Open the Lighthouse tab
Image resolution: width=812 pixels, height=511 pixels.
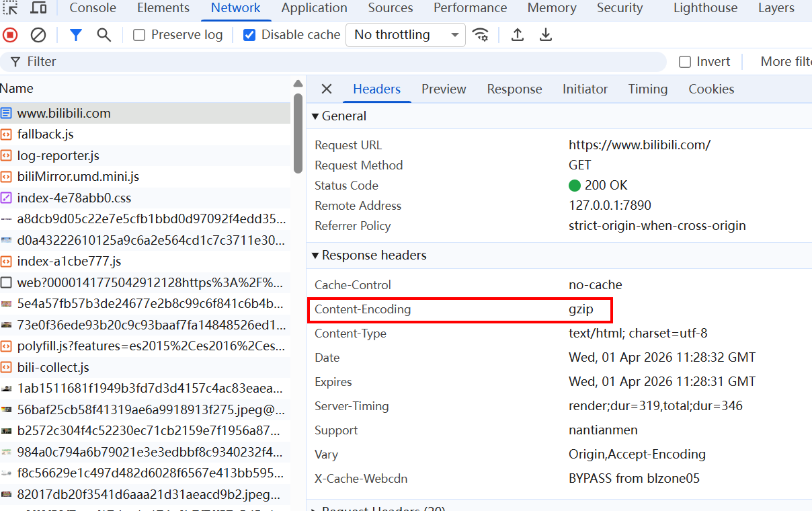tap(706, 8)
